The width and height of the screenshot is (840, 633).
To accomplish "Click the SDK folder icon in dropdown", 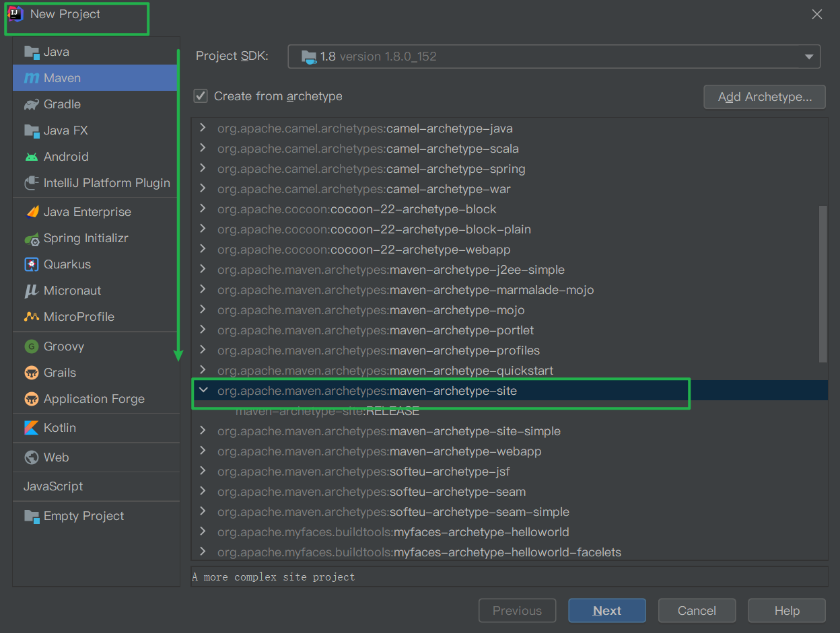I will (309, 57).
